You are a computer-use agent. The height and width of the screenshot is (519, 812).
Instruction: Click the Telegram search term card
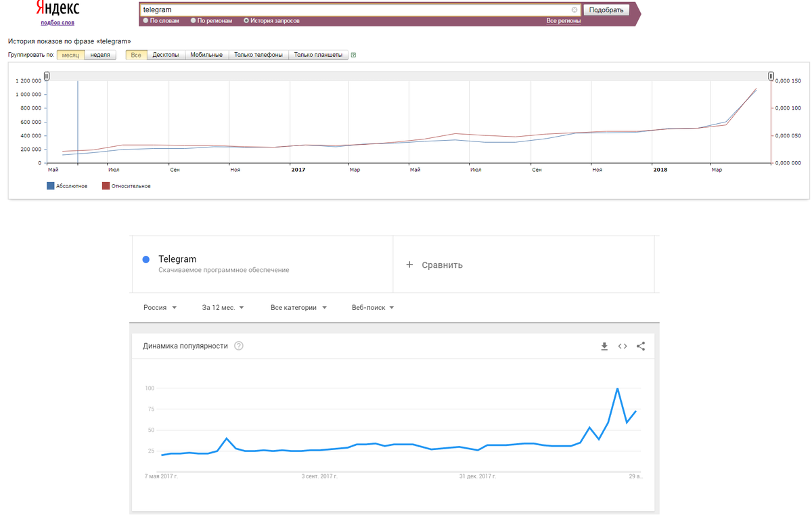point(261,264)
